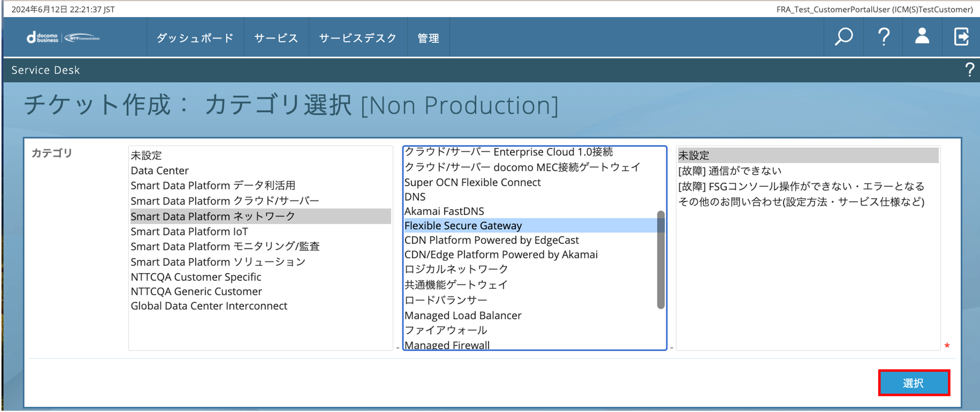Click the logout exit icon
The image size is (980, 412).
(x=962, y=37)
